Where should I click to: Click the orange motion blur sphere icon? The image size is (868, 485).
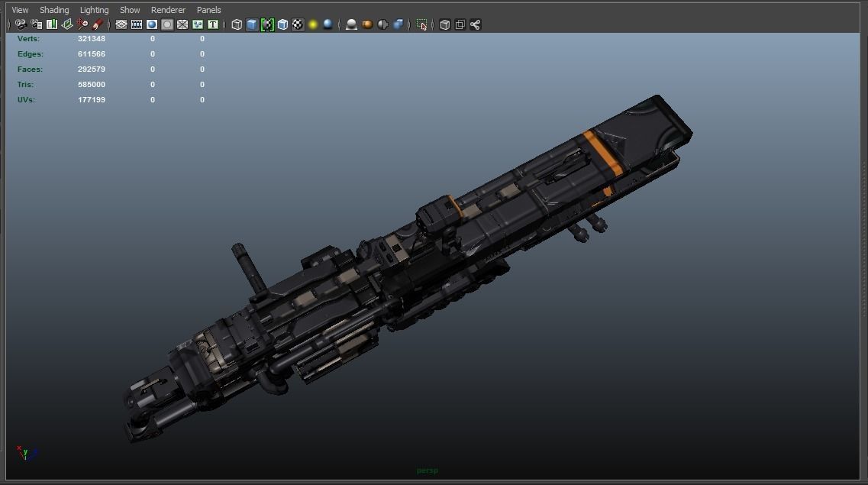[x=367, y=24]
